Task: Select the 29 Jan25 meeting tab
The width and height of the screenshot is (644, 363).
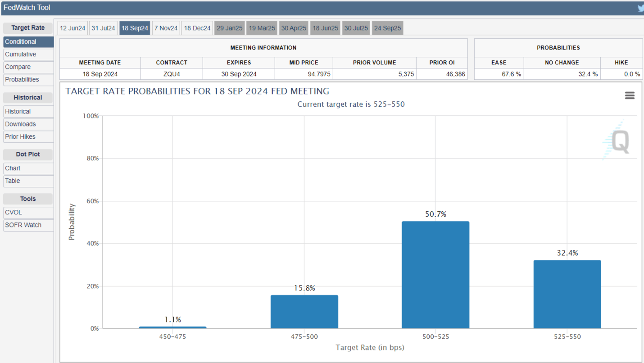Action: (230, 28)
